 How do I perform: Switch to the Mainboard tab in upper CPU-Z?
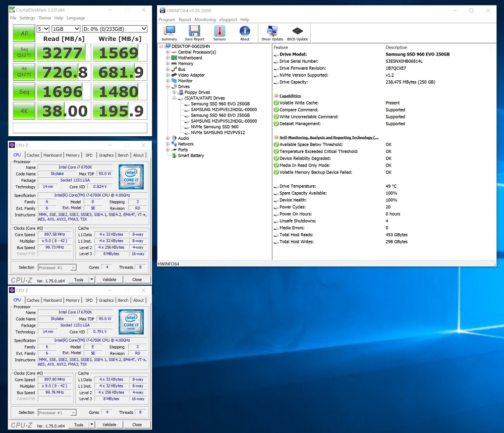[52, 155]
